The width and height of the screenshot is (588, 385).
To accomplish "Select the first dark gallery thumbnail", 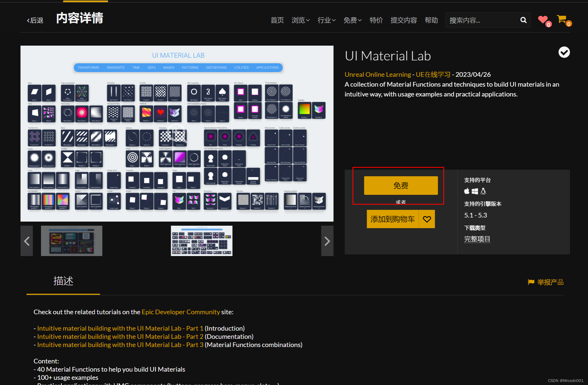I will pos(72,241).
